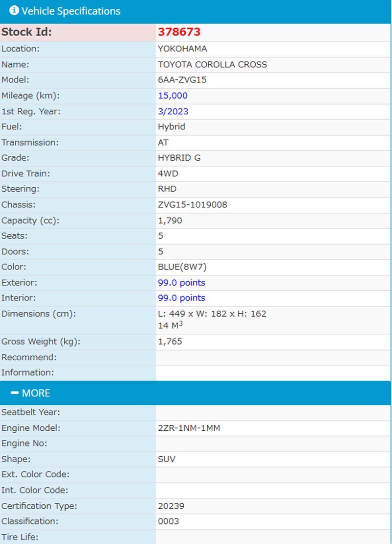Viewport: 392px width, 544px height.
Task: Click the Vehicle Specifications header title
Action: click(71, 11)
